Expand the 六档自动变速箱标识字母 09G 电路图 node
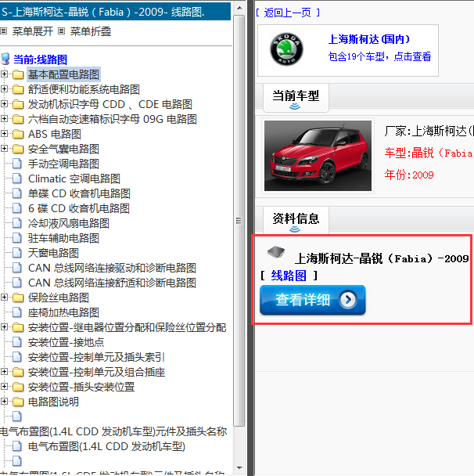The image size is (474, 476). click(x=4, y=119)
